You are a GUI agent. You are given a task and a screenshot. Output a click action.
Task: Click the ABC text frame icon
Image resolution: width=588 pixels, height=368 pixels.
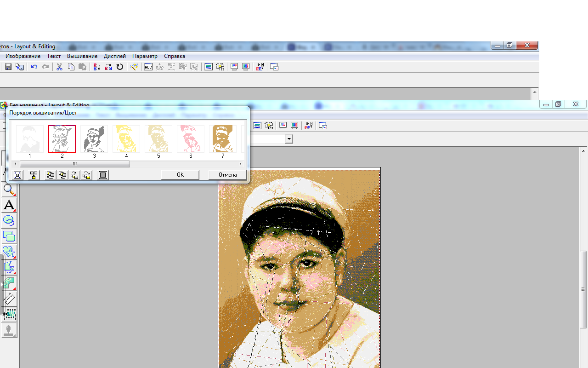(148, 67)
